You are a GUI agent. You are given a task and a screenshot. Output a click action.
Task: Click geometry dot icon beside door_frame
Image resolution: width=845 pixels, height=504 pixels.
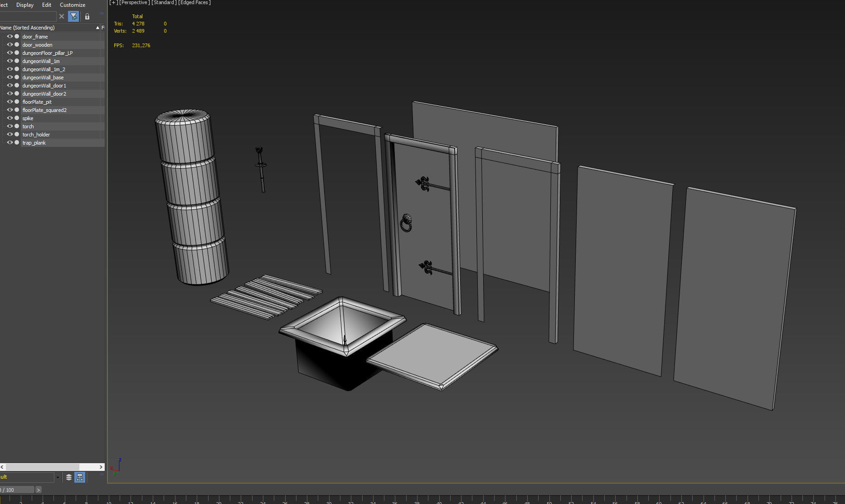17,36
